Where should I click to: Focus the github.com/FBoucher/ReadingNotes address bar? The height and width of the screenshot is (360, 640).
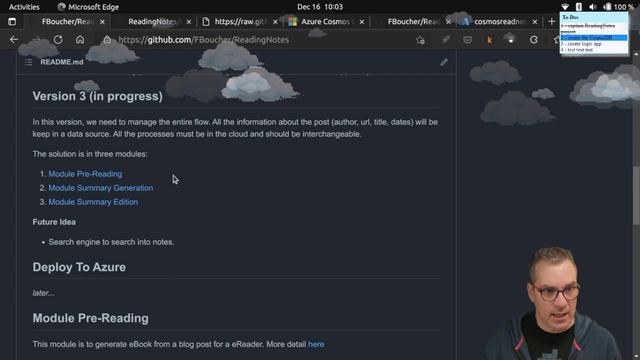[x=204, y=40]
